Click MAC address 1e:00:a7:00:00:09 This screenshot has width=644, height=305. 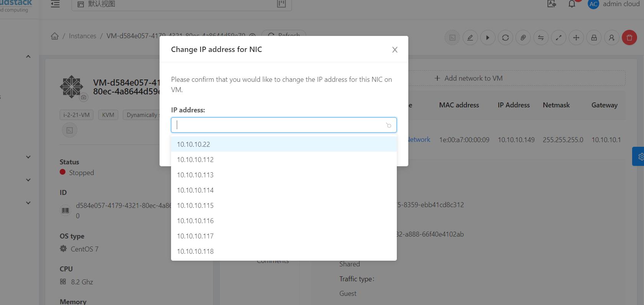464,140
